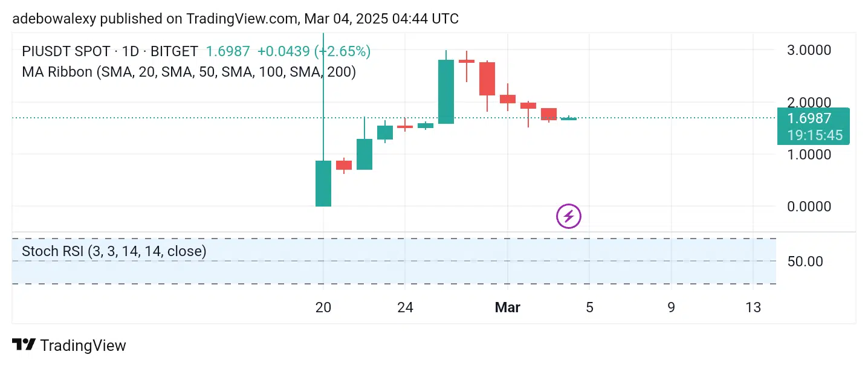Click the candle countdown timer 19:15:45
The image size is (868, 366).
tap(813, 135)
